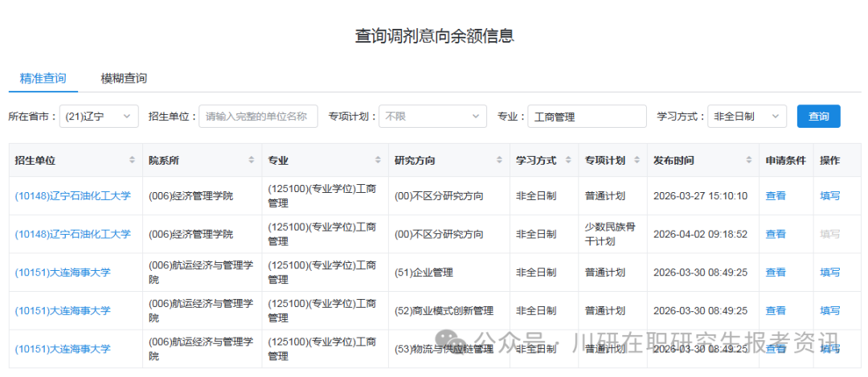Image resolution: width=868 pixels, height=377 pixels.
Task: Click the blue 查询 button
Action: (819, 117)
